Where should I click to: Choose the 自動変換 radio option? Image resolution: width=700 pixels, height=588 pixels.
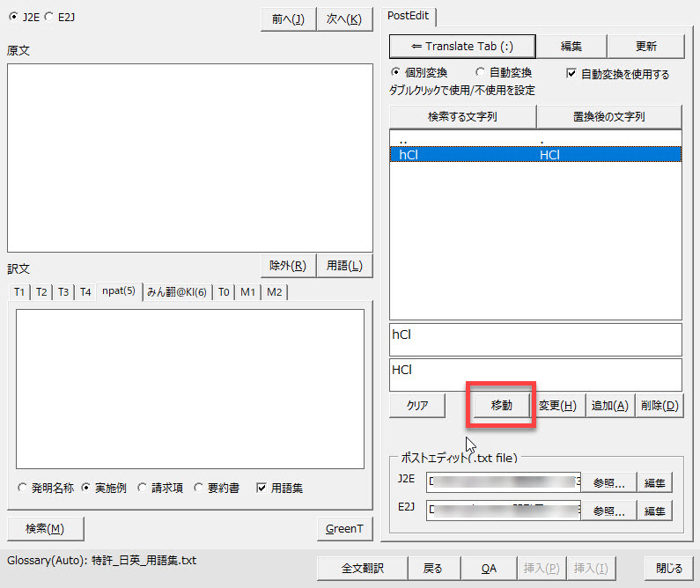[481, 73]
